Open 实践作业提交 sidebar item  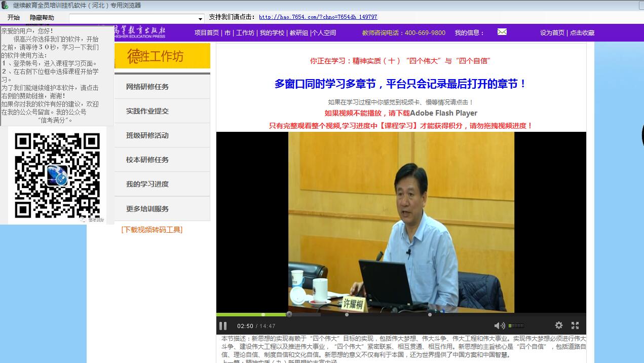point(147,111)
